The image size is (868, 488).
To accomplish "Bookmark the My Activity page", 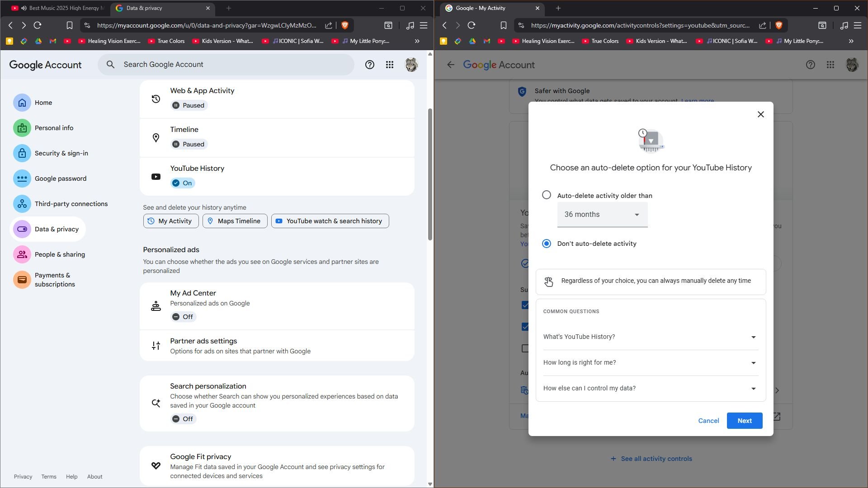I will (x=503, y=25).
